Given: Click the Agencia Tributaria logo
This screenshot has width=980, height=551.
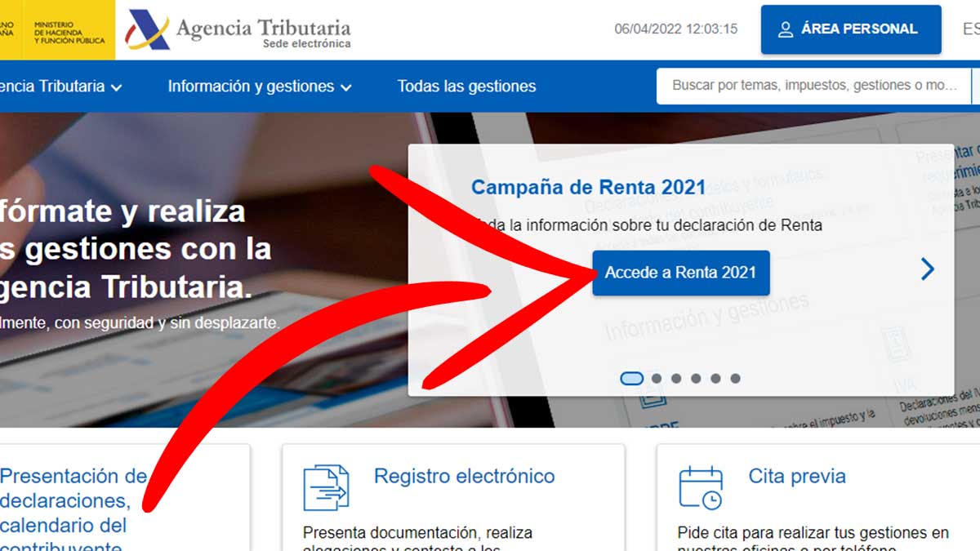Looking at the screenshot, I should tap(238, 32).
